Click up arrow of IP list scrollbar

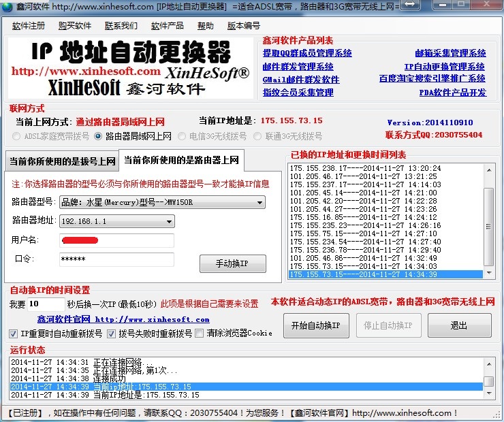[x=489, y=170]
